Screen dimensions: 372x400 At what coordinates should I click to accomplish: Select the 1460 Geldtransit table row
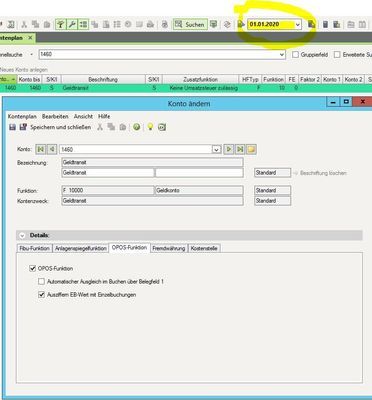click(x=186, y=88)
